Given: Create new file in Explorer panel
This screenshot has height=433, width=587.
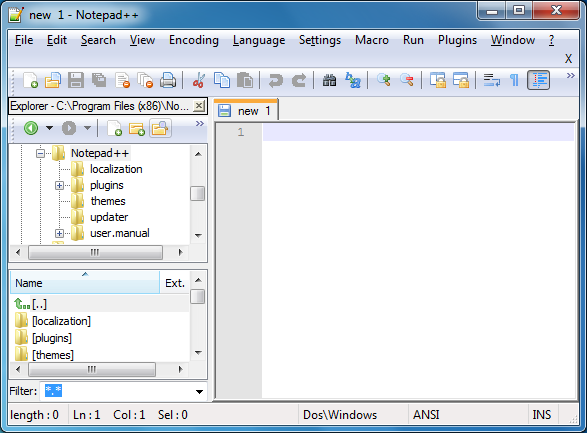Looking at the screenshot, I should [114, 128].
